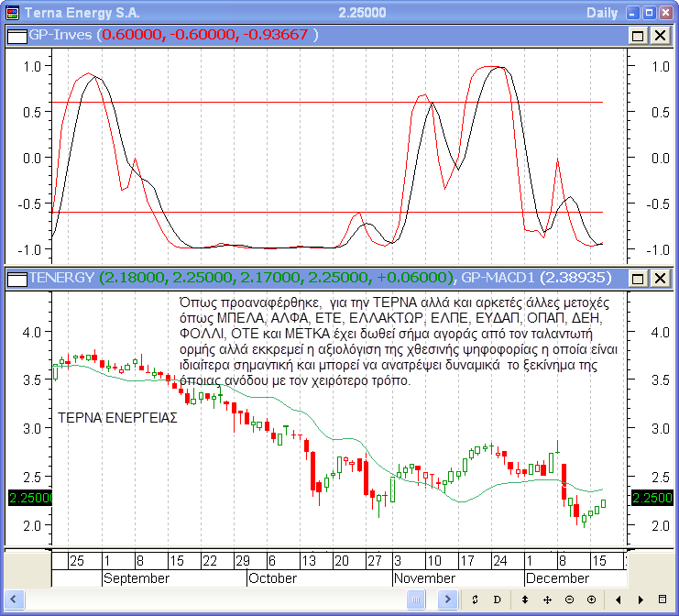Click the security/symbol change icon in the bottom toolbar

click(476, 599)
